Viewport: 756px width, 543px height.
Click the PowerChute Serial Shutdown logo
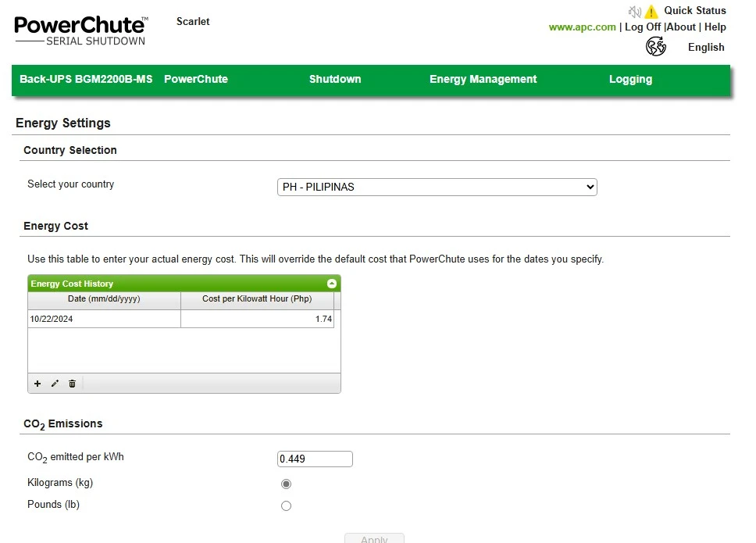pyautogui.click(x=81, y=31)
